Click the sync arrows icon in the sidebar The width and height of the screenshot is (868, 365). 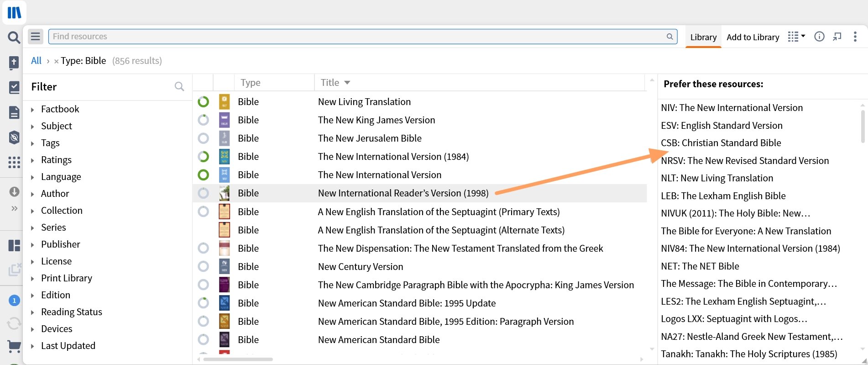coord(14,323)
